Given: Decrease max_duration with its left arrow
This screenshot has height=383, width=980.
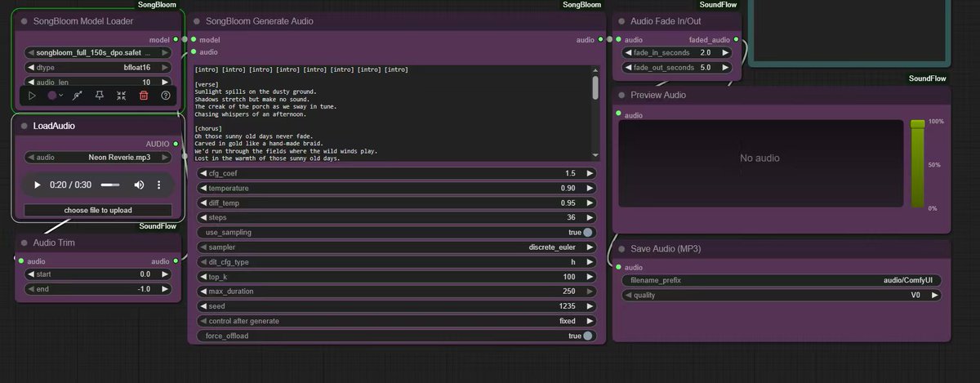Looking at the screenshot, I should (203, 292).
